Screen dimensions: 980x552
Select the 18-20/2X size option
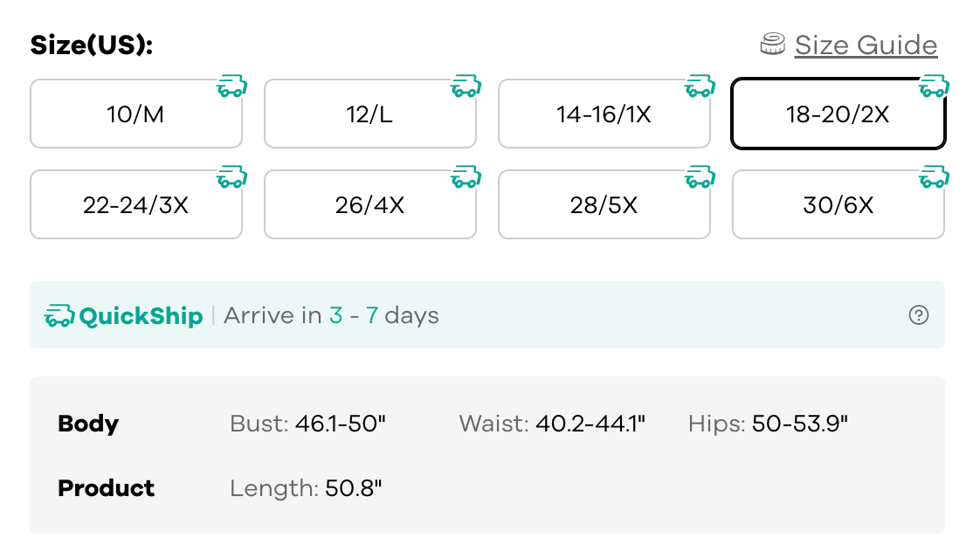[x=838, y=114]
